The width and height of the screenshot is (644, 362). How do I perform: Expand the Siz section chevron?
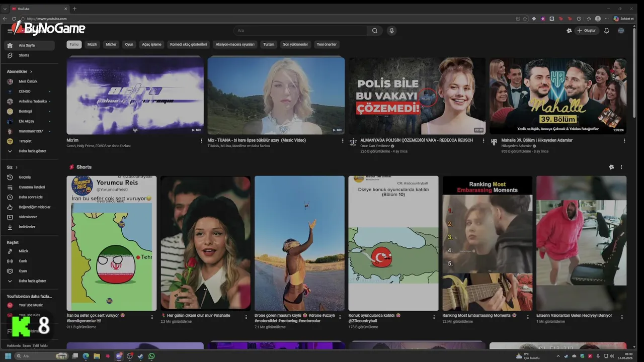(x=16, y=167)
